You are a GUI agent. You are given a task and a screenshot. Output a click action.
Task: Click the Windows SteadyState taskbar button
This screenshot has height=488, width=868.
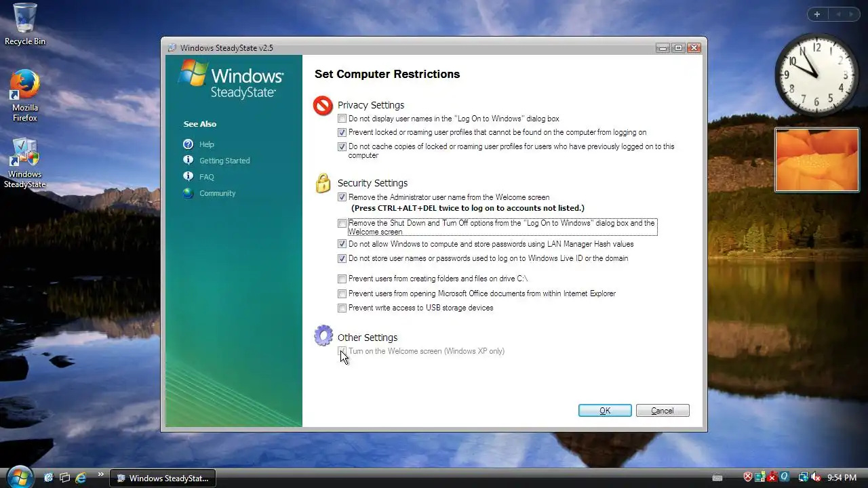tap(163, 478)
